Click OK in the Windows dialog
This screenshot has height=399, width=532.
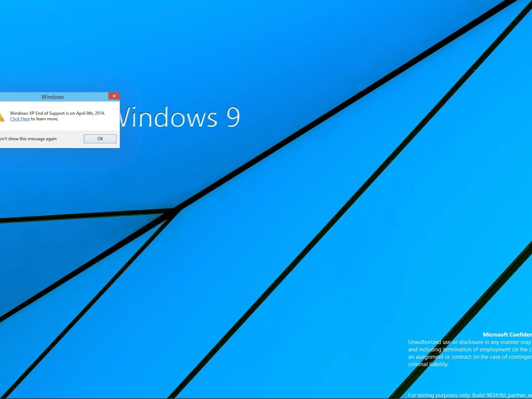[100, 139]
